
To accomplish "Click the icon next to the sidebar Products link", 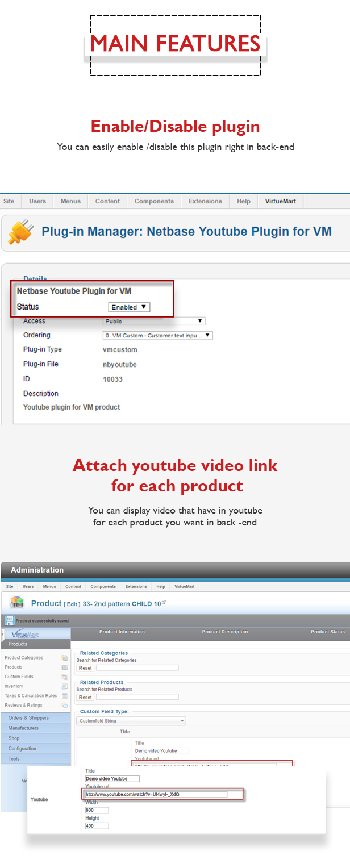I will (x=65, y=667).
